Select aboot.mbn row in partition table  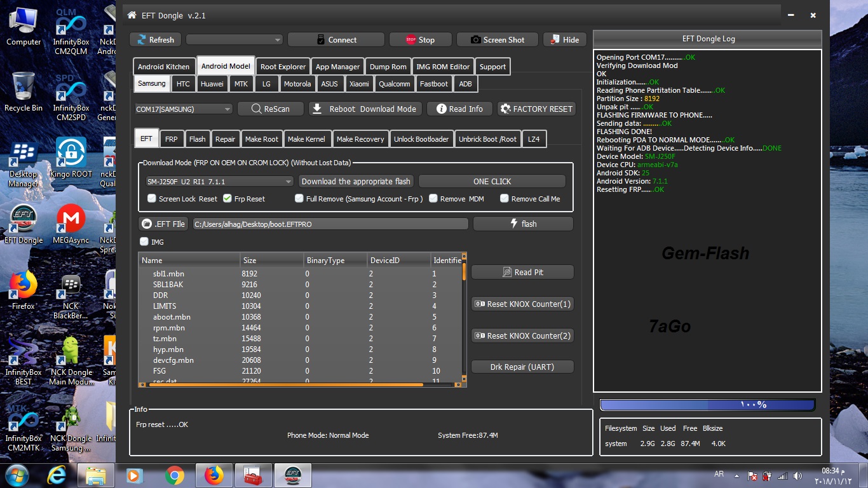(299, 317)
